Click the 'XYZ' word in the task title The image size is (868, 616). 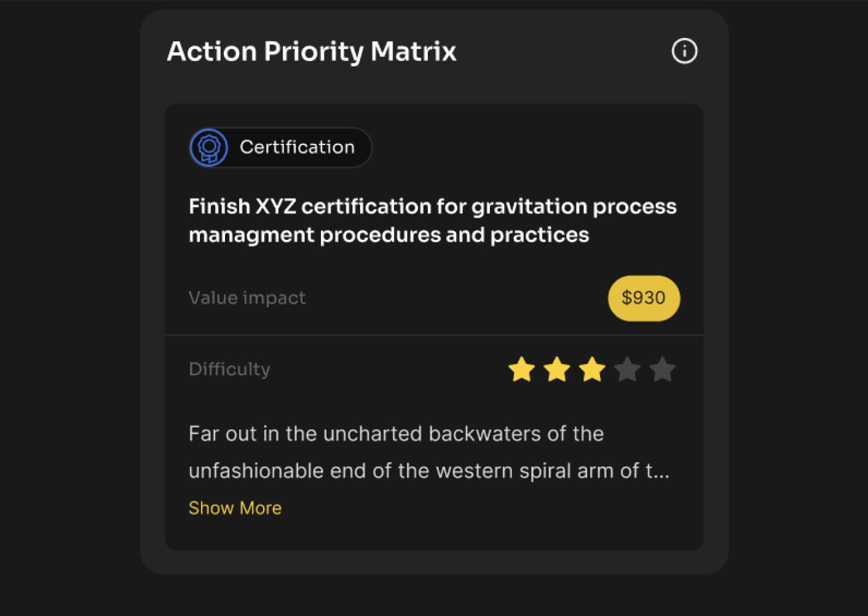click(275, 207)
